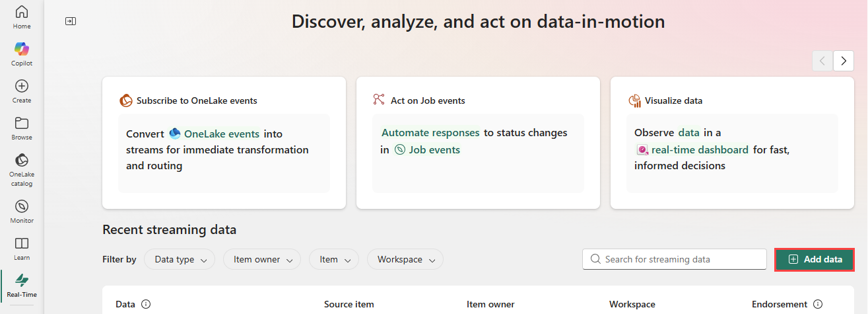
Task: Open the Item filter dropdown
Action: [x=333, y=260]
